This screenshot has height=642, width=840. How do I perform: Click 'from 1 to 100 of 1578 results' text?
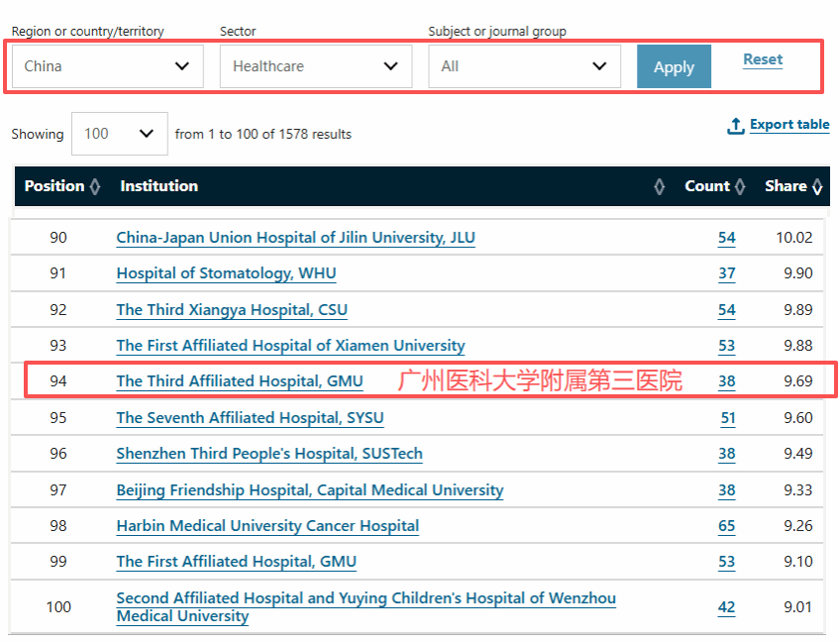pyautogui.click(x=263, y=134)
